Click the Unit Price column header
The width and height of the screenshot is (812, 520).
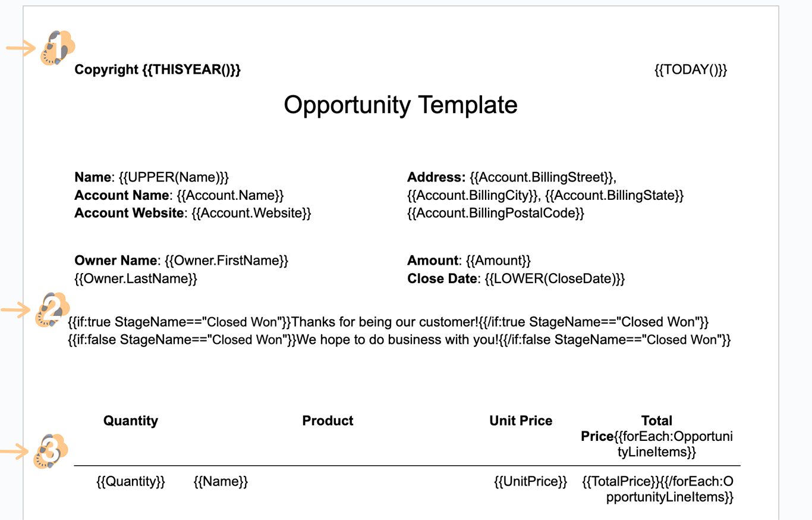521,421
